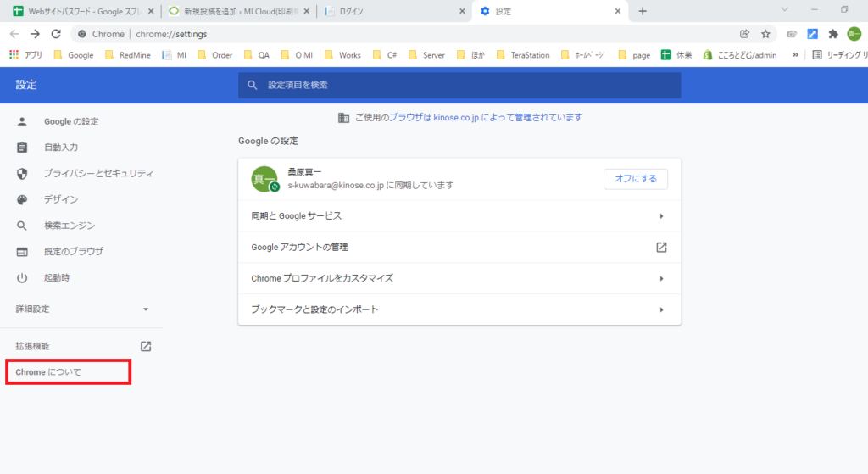Open the MI bookmark
This screenshot has width=868, height=474.
175,54
